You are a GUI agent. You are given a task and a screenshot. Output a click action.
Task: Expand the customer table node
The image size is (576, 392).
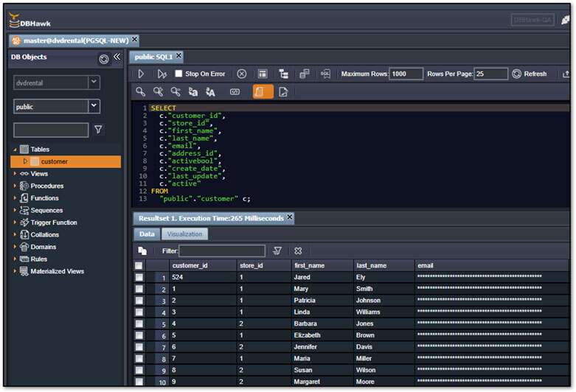(25, 161)
